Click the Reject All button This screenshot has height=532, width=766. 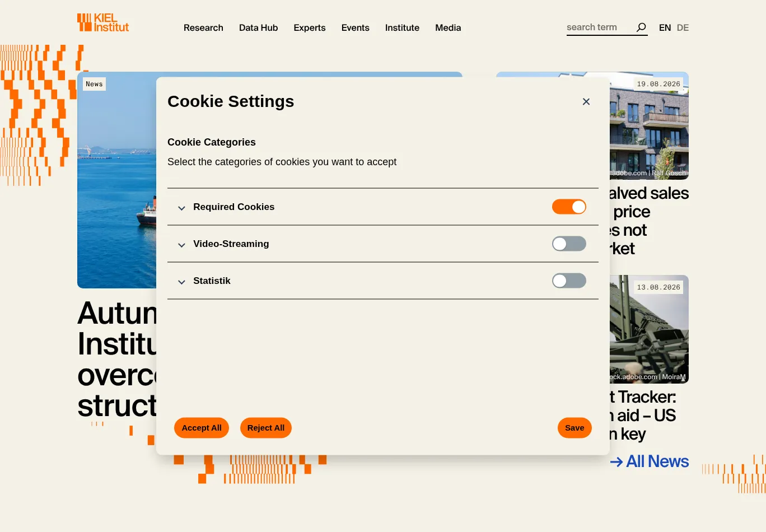click(266, 428)
